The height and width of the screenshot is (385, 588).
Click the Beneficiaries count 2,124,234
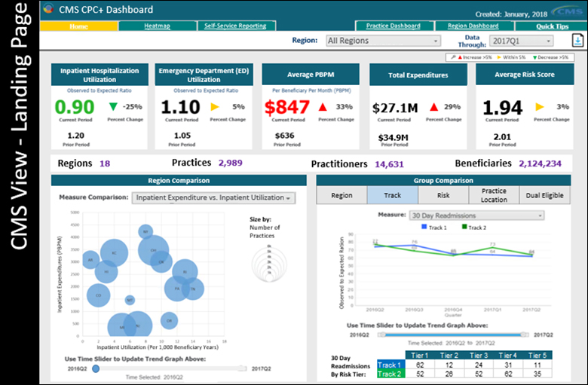pos(540,163)
